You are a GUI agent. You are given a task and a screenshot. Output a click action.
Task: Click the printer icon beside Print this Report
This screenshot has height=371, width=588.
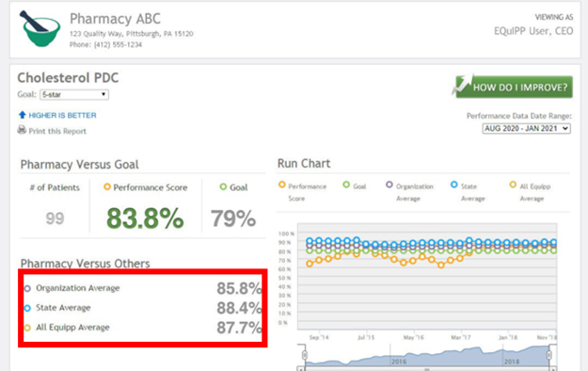(x=22, y=130)
